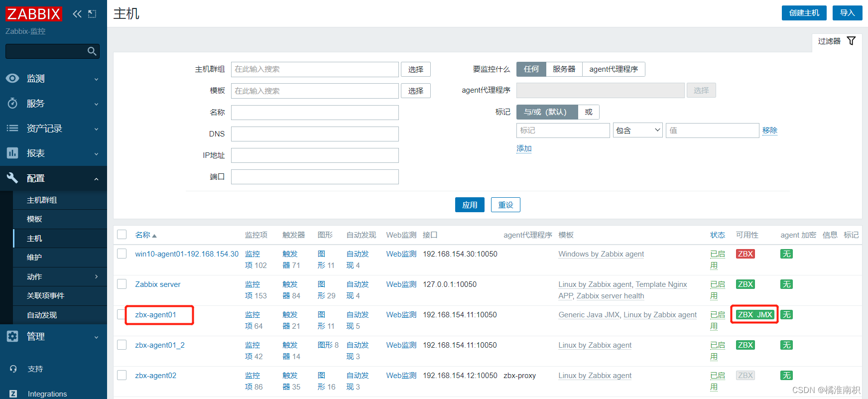
Task: Focus the 端口 filter input field
Action: tap(315, 177)
